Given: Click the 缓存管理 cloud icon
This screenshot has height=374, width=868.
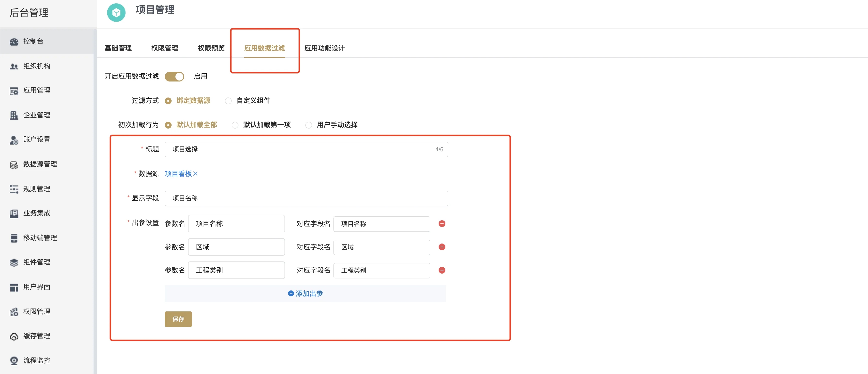Looking at the screenshot, I should [14, 336].
